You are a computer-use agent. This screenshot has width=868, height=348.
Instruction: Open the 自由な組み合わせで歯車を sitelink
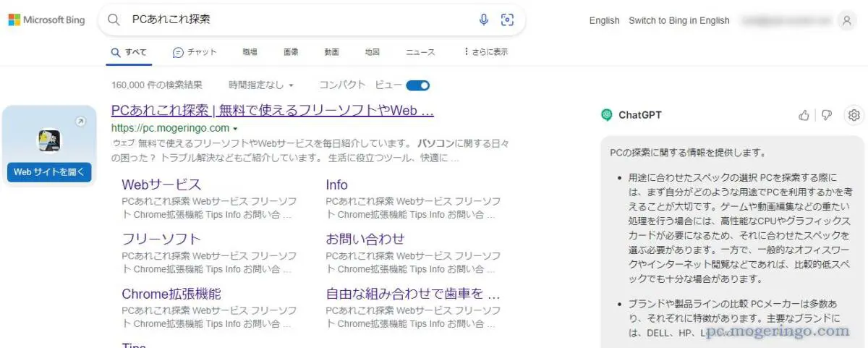pyautogui.click(x=413, y=294)
